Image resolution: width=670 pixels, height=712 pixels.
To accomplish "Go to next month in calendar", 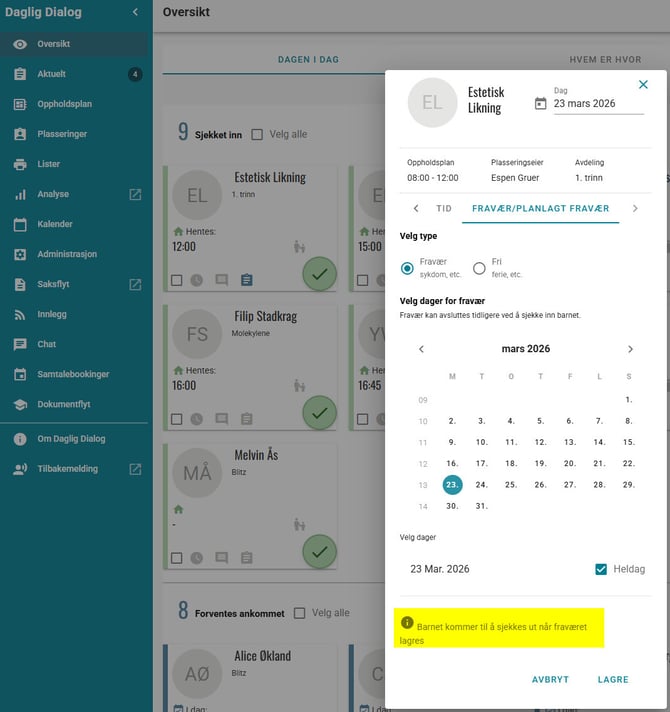I will (630, 349).
